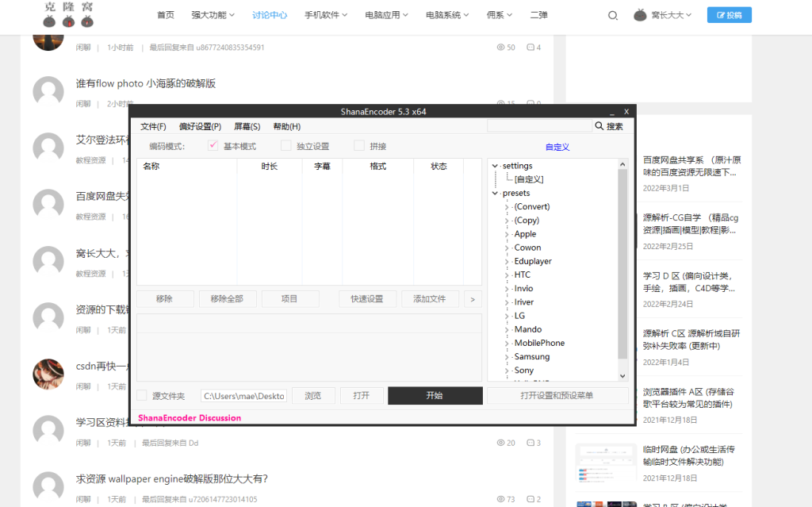The image size is (812, 507).
Task: Click the thumbnail beside 临时网盘 article
Action: tap(606, 463)
